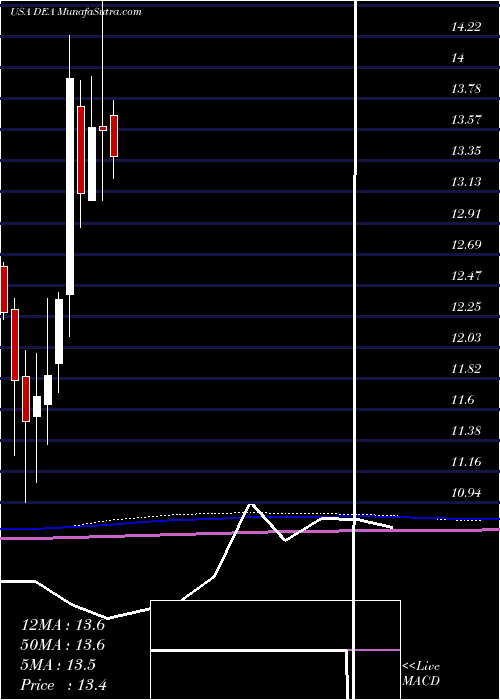Click the 12.69 price axis label
The height and width of the screenshot is (700, 500).
pyautogui.click(x=466, y=244)
